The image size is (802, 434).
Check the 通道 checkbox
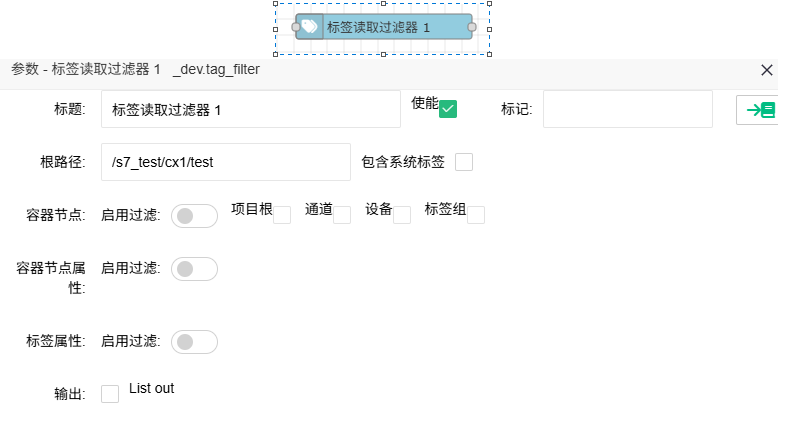point(342,215)
